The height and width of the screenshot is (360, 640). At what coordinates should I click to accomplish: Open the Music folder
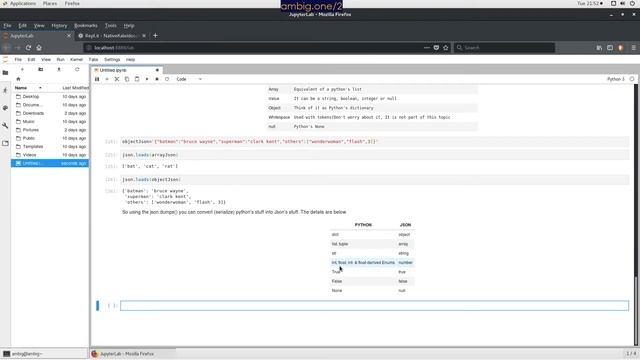pyautogui.click(x=50, y=122)
